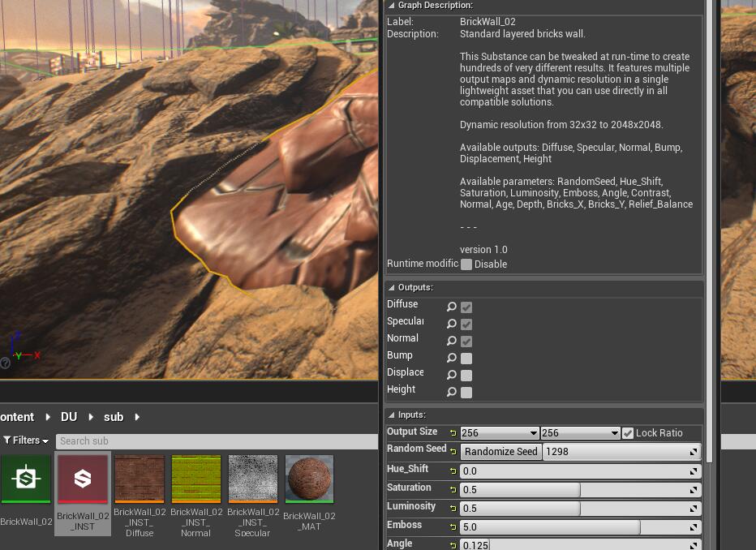Click the Emboss field spinner arrow

pos(694,526)
